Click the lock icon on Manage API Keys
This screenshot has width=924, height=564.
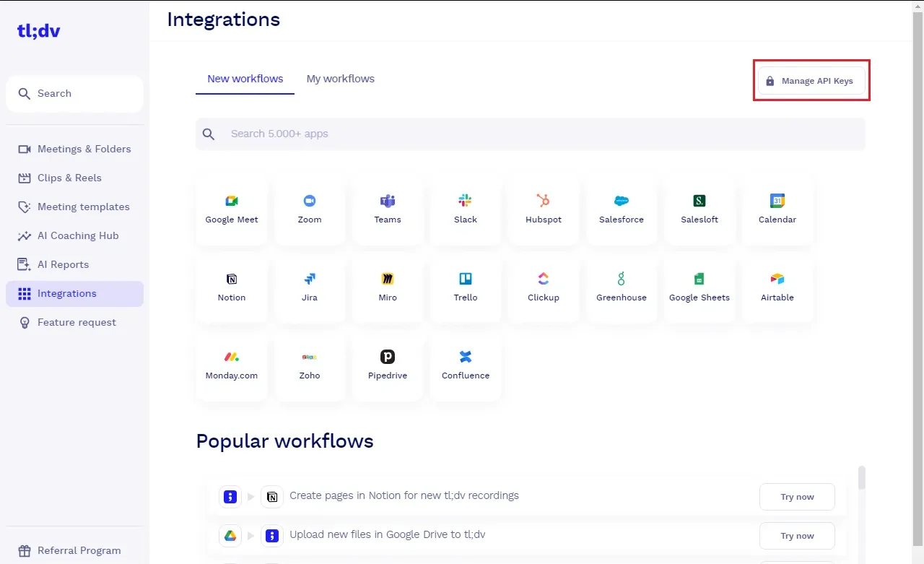pyautogui.click(x=770, y=81)
